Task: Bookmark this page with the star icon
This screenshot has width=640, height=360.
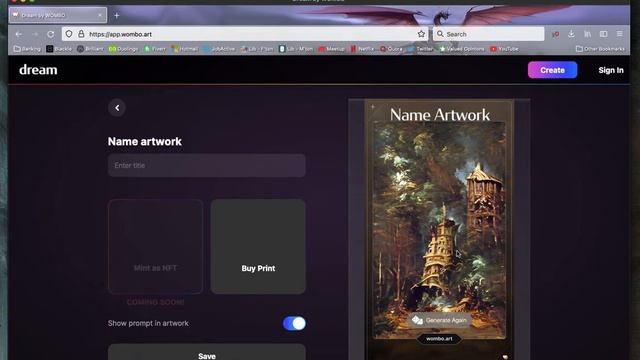Action: pyautogui.click(x=421, y=34)
